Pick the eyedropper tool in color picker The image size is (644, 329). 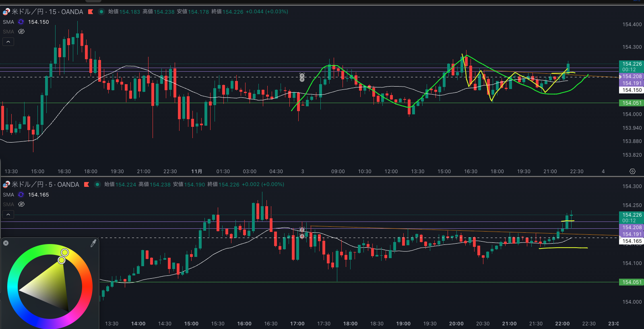(93, 243)
